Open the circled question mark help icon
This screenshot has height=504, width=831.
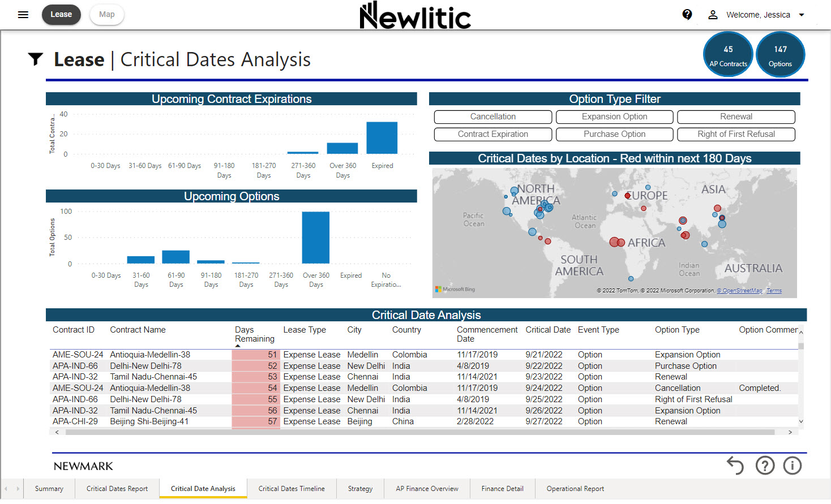(765, 466)
